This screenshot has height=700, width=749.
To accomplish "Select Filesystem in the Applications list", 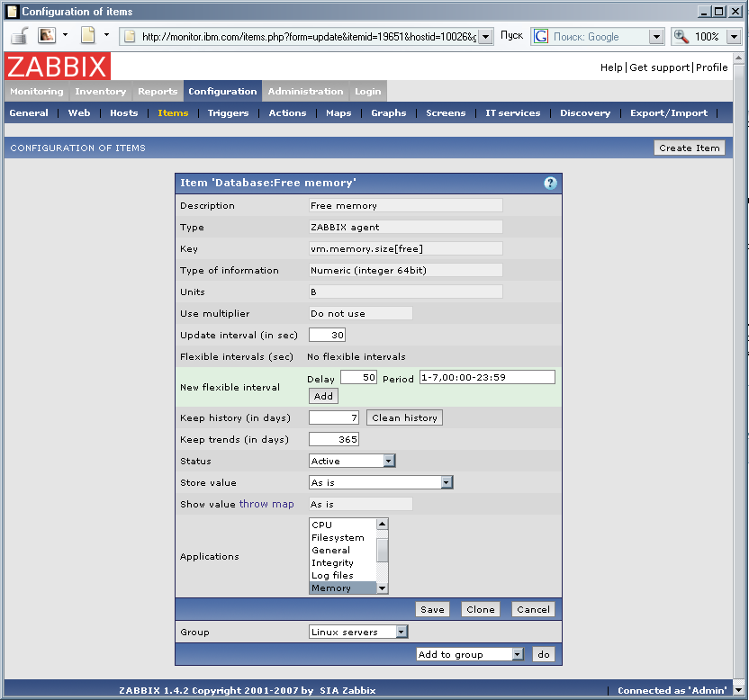I will 338,537.
